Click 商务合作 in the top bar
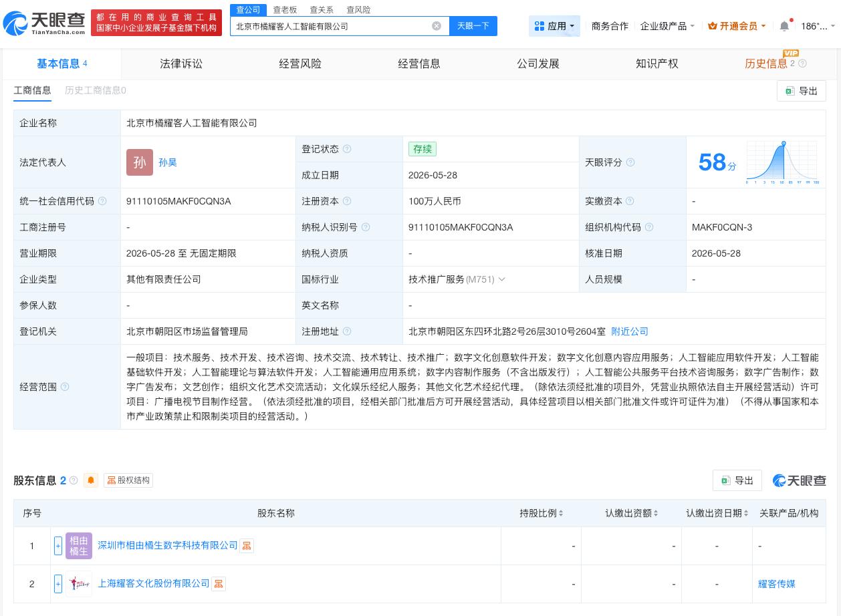841x616 pixels. [x=610, y=26]
